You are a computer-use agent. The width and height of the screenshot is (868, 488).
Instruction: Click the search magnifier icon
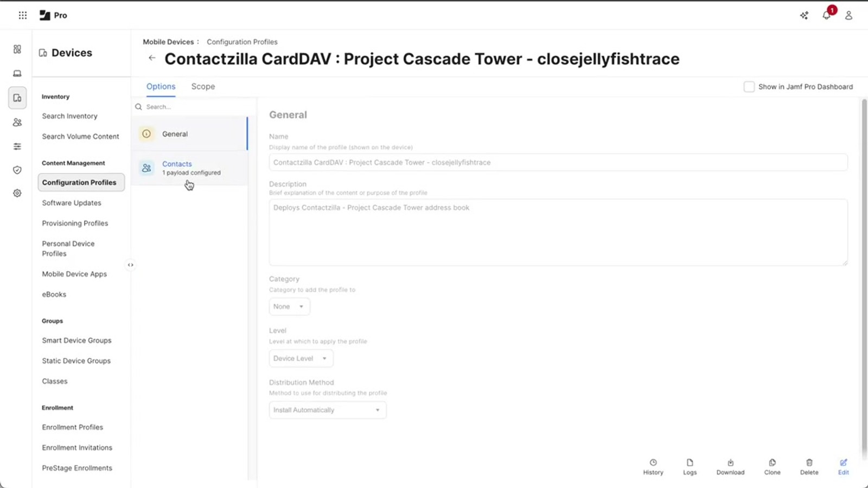[x=138, y=107]
